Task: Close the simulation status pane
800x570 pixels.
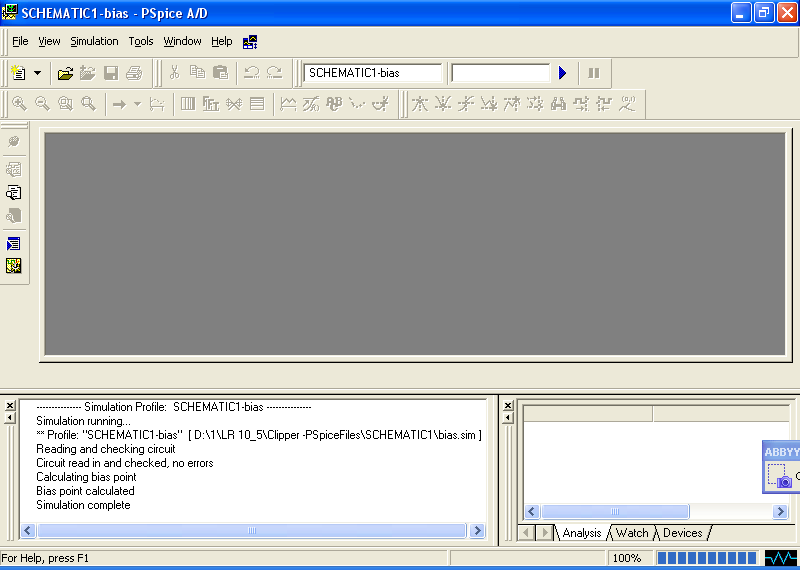Action: click(508, 406)
